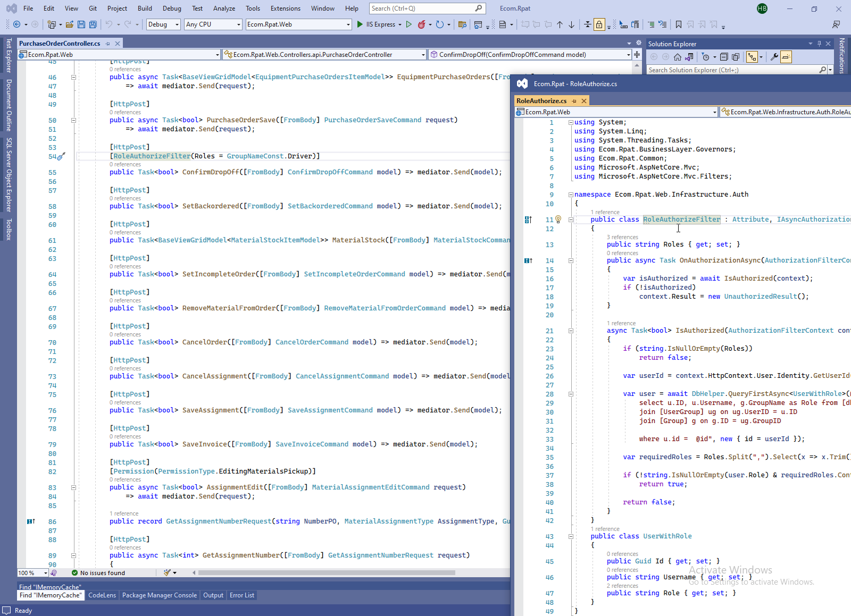The image size is (851, 616).
Task: Click the Save All toolbar icon
Action: 93,24
